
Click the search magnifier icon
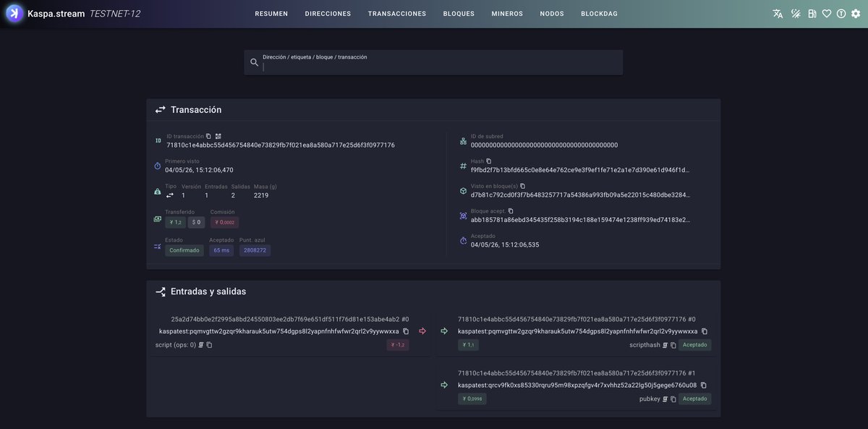pos(254,62)
